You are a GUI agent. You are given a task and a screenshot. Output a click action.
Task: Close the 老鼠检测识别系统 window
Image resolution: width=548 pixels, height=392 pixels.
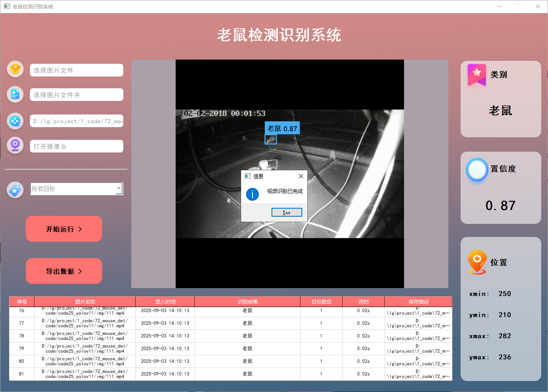click(x=538, y=6)
